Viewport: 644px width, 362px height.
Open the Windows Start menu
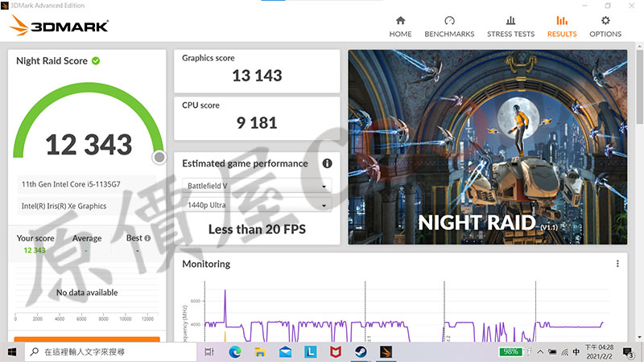click(x=12, y=352)
